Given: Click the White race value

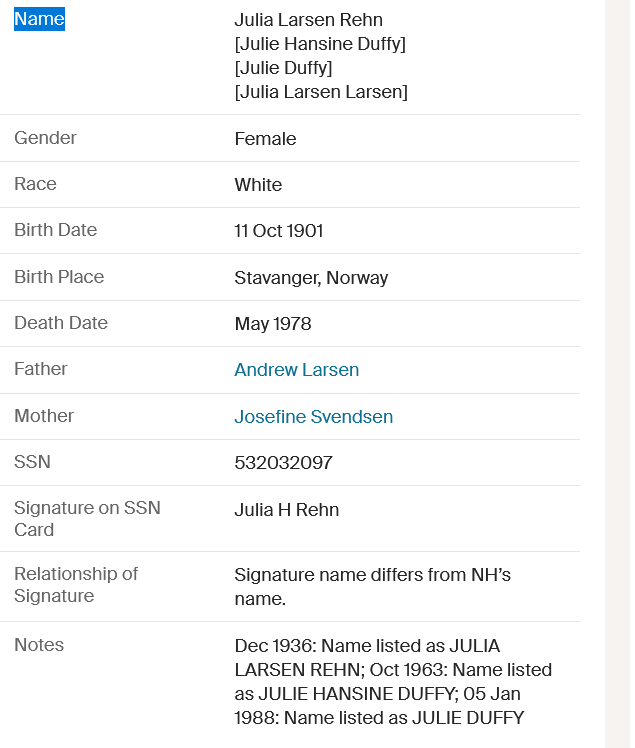Looking at the screenshot, I should (258, 185).
